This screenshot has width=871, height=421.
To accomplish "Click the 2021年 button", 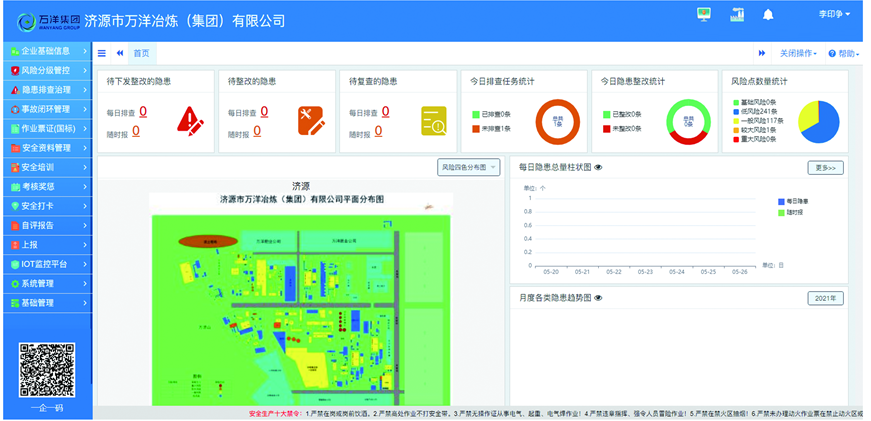I will click(825, 298).
